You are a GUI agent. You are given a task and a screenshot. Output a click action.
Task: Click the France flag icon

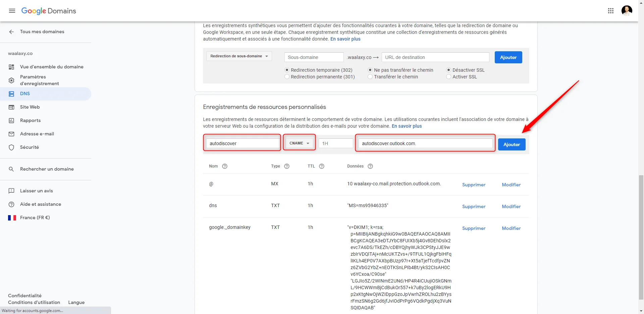pyautogui.click(x=12, y=218)
